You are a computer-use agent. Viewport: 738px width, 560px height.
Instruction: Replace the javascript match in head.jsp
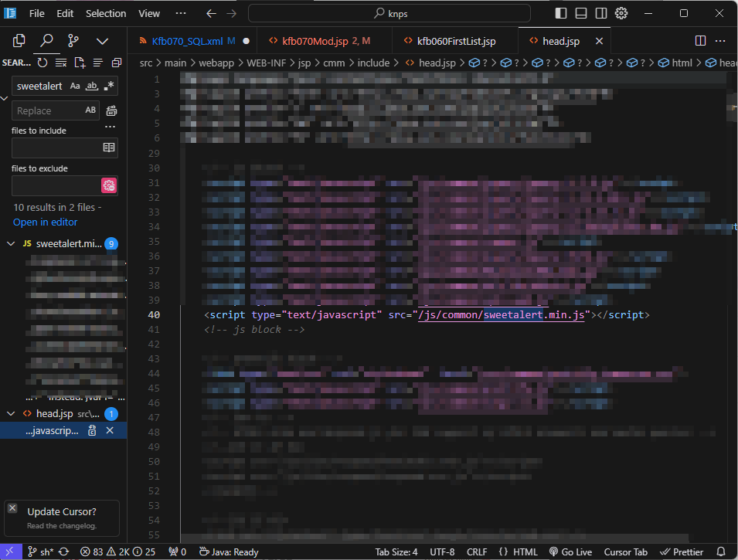coord(92,430)
